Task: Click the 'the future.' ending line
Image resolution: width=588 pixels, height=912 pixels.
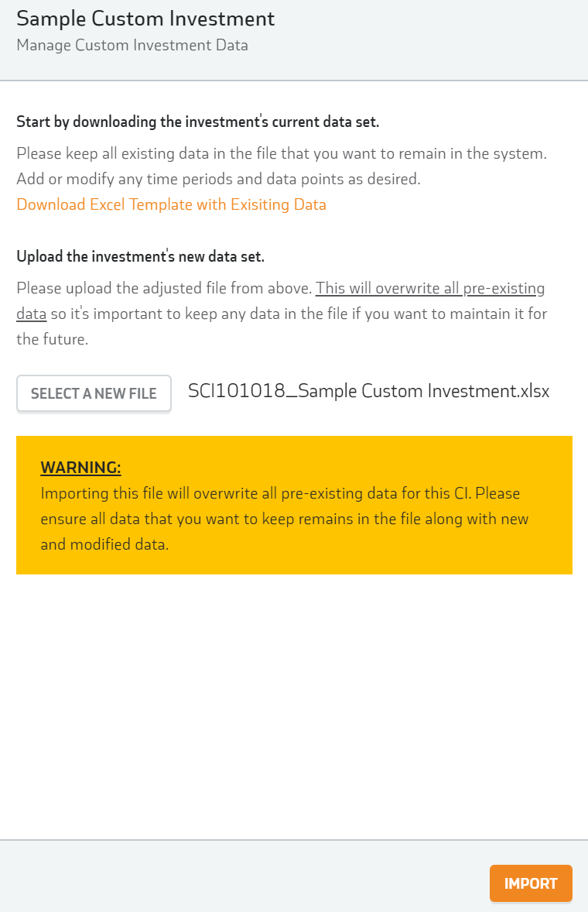Action: [53, 340]
